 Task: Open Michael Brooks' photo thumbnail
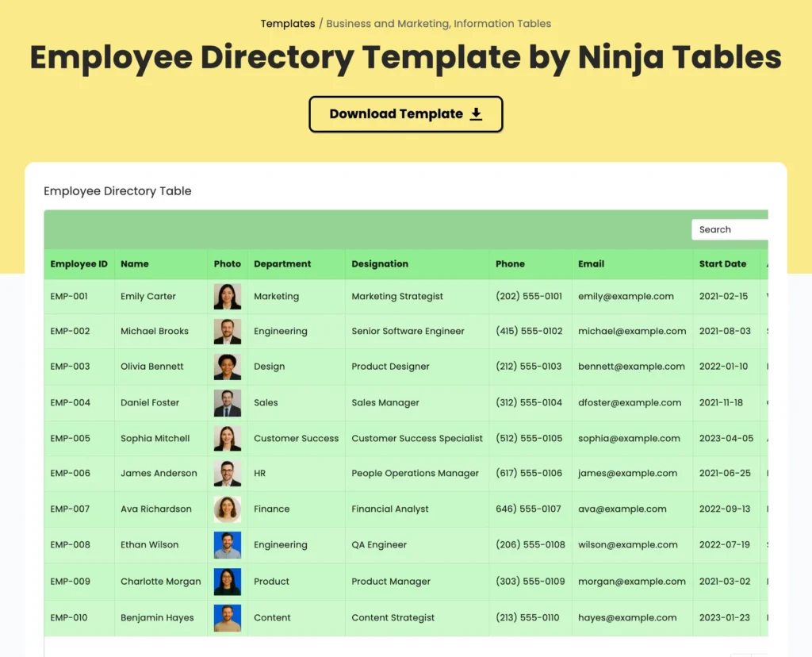click(228, 331)
